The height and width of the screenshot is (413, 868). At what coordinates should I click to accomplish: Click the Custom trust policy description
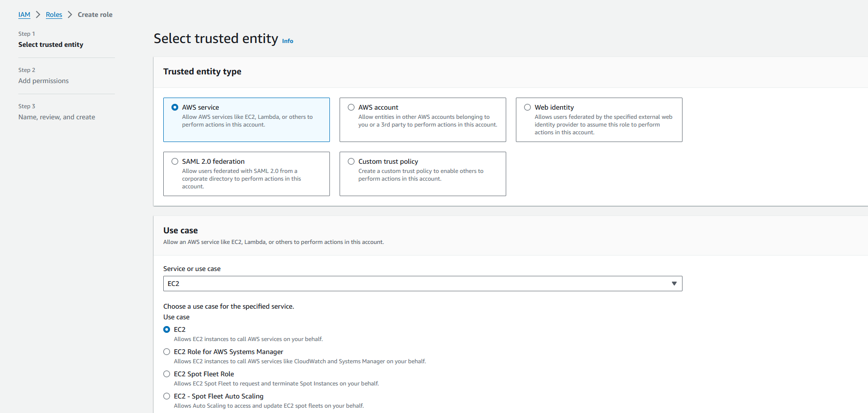421,175
